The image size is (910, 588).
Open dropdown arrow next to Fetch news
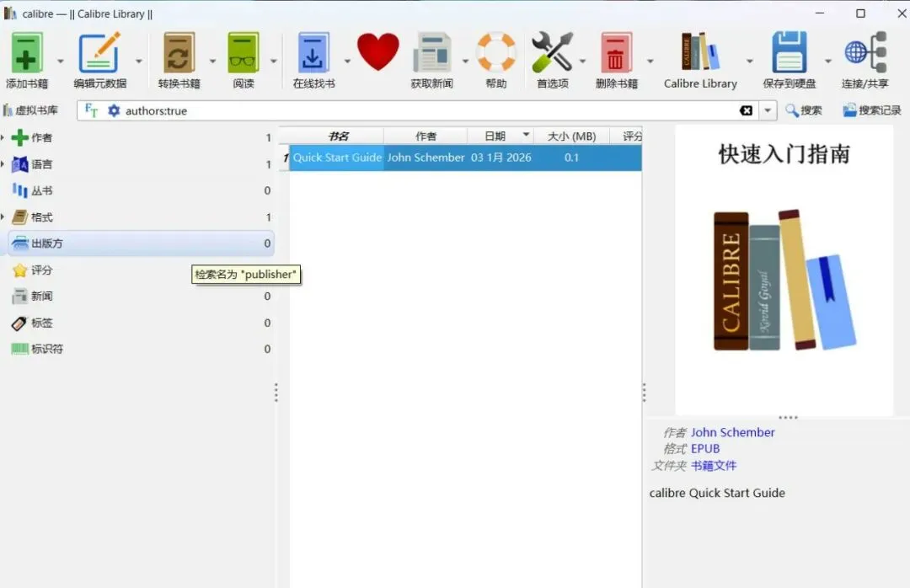pyautogui.click(x=465, y=61)
